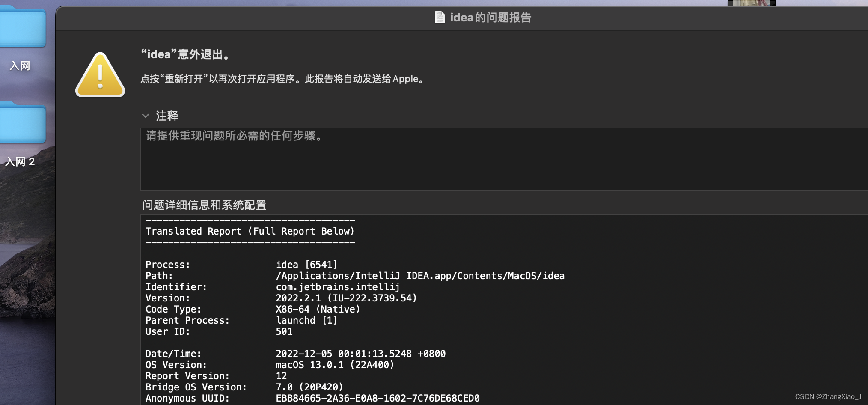This screenshot has width=868, height=405.
Task: Click the Report Version value 12
Action: 281,376
